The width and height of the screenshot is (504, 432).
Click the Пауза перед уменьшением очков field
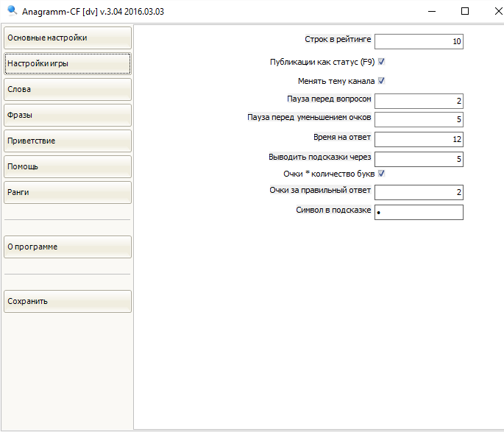[419, 120]
